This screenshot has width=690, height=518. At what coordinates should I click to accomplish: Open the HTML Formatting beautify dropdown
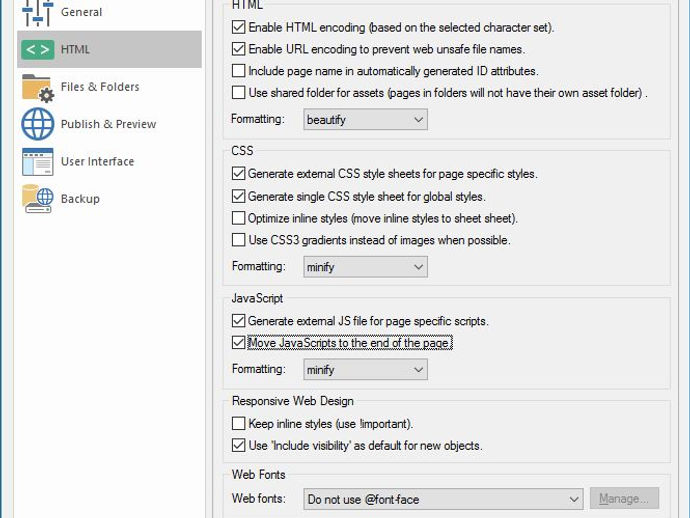click(365, 120)
